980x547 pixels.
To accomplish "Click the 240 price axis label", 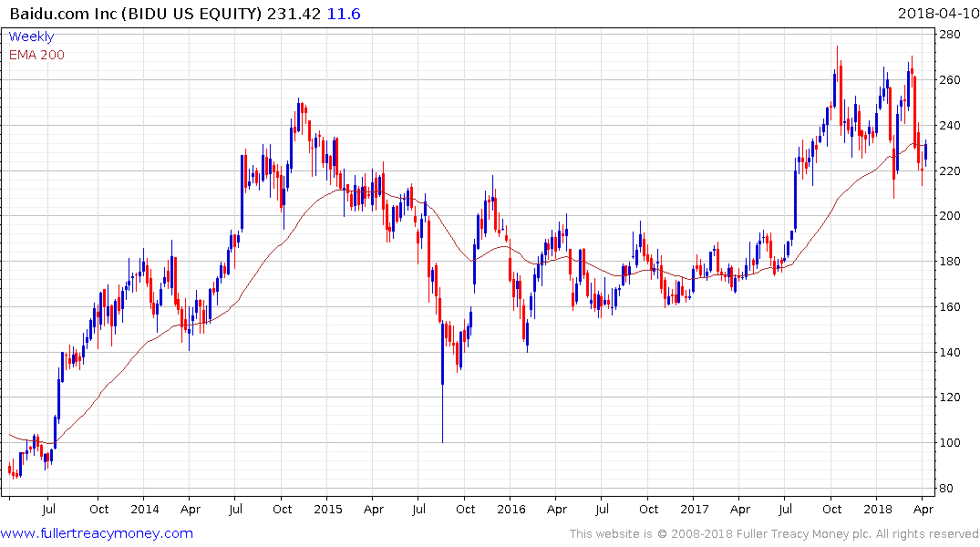I will [x=952, y=125].
